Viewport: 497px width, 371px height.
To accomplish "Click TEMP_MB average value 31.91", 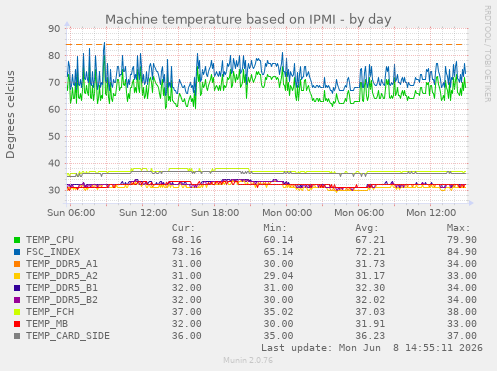I will tap(370, 324).
